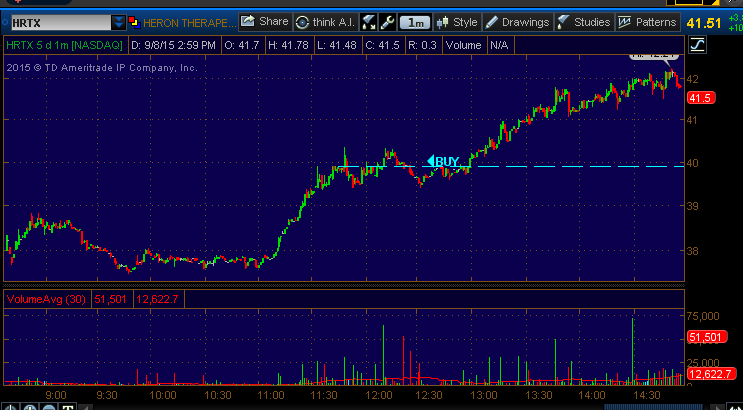
Task: Open the Drawings menu
Action: coord(517,21)
